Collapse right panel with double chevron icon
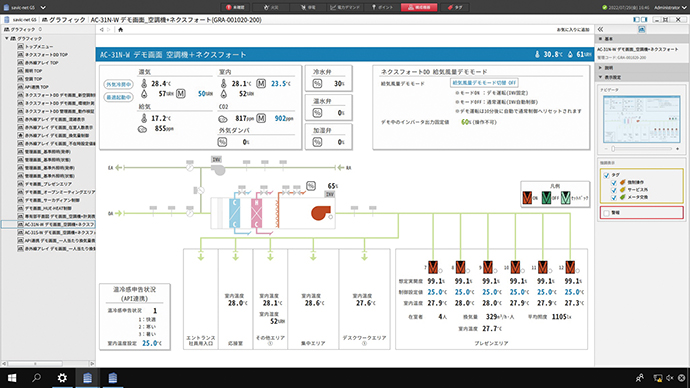690x388 pixels. (601, 29)
